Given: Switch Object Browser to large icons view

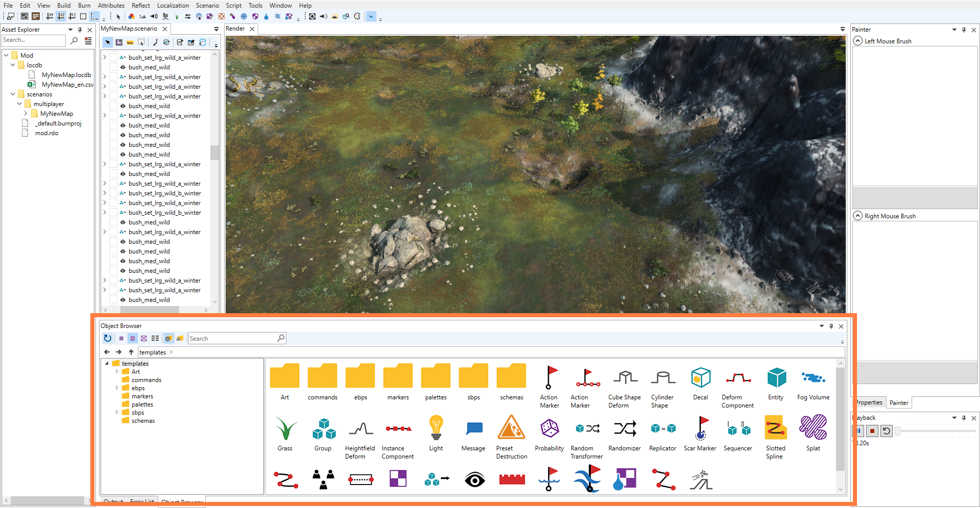Looking at the screenshot, I should (144, 338).
